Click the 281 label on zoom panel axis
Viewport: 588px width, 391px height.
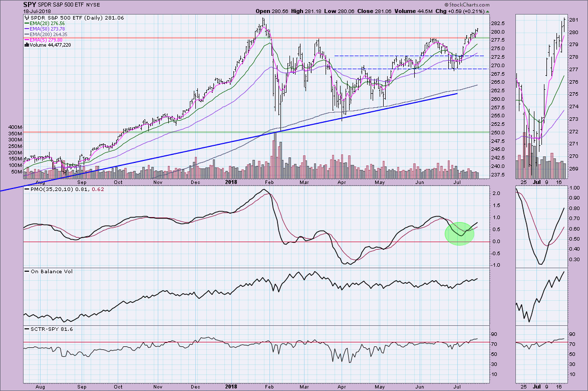[573, 20]
